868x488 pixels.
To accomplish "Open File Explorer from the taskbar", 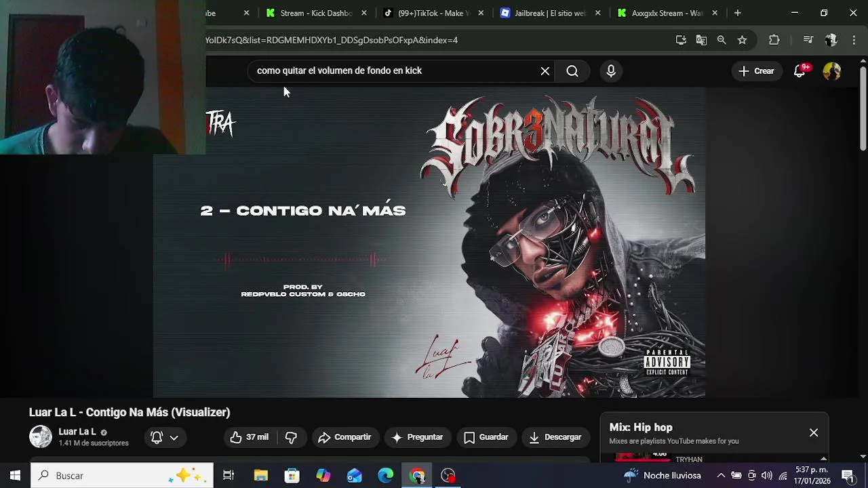I will pos(261,475).
